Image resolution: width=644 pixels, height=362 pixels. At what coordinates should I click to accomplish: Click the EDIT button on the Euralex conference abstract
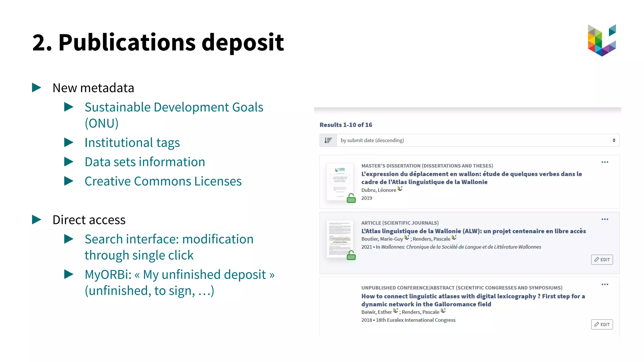(x=602, y=325)
